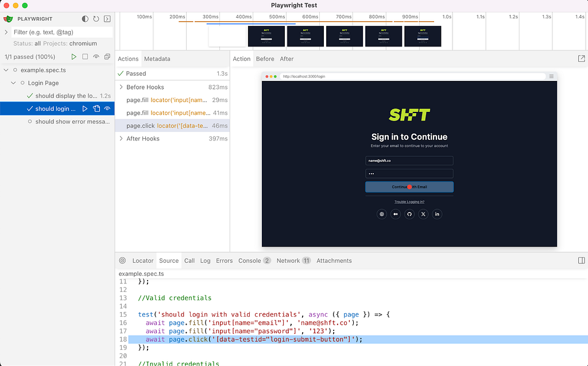Click the Playwright logo icon

[x=8, y=19]
